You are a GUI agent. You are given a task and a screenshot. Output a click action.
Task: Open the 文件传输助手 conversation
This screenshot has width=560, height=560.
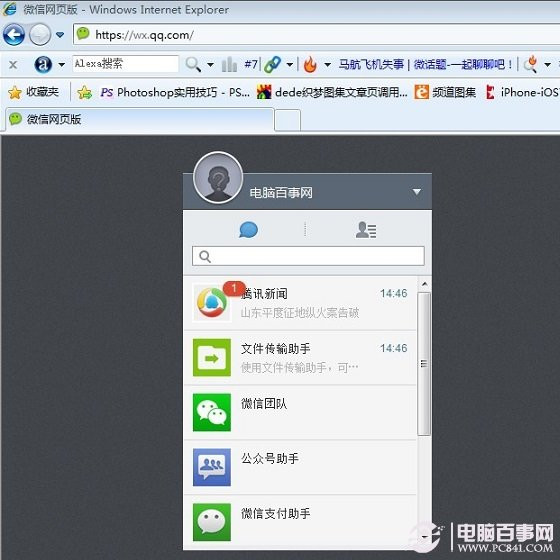300,358
